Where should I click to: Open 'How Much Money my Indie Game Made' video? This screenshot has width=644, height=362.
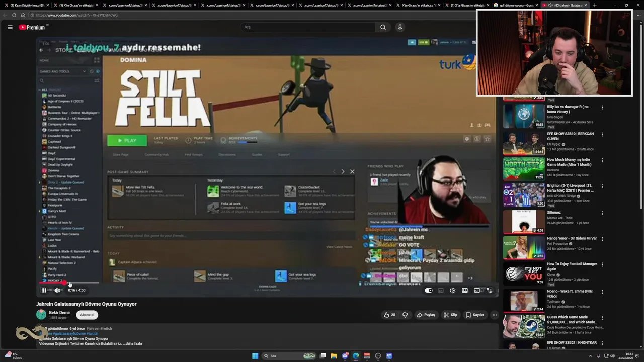pos(569,162)
